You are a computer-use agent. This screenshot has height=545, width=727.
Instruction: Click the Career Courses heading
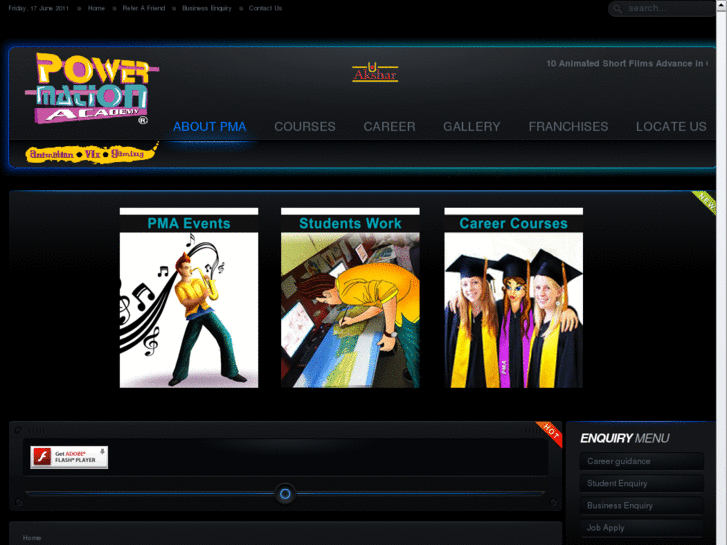click(x=513, y=224)
